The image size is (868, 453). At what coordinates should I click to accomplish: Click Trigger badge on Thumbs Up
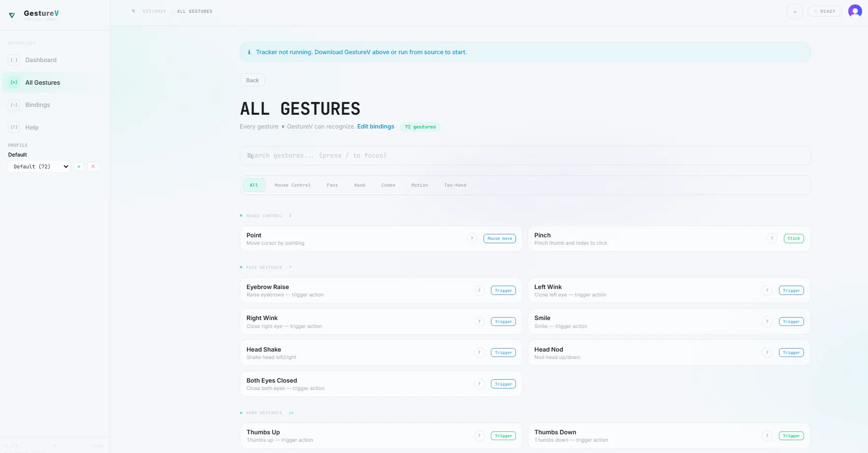(503, 436)
